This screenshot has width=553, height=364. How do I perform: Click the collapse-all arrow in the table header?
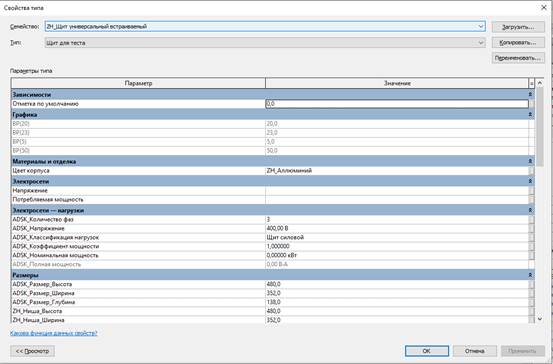(531, 84)
